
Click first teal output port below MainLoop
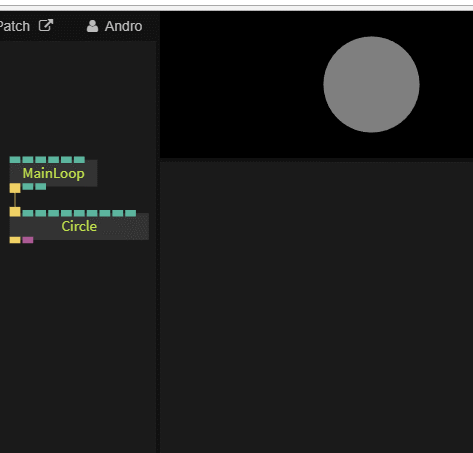(x=28, y=186)
